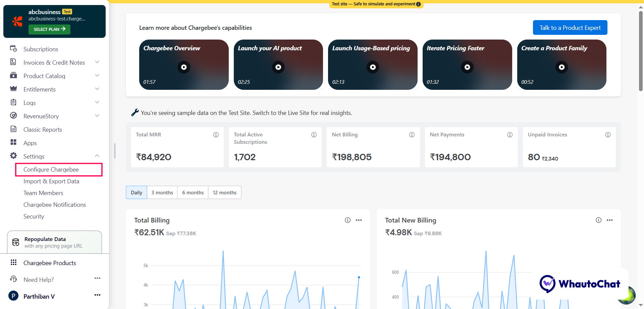Select the Subscriptions icon in the sidebar
The image size is (644, 309).
pyautogui.click(x=13, y=49)
